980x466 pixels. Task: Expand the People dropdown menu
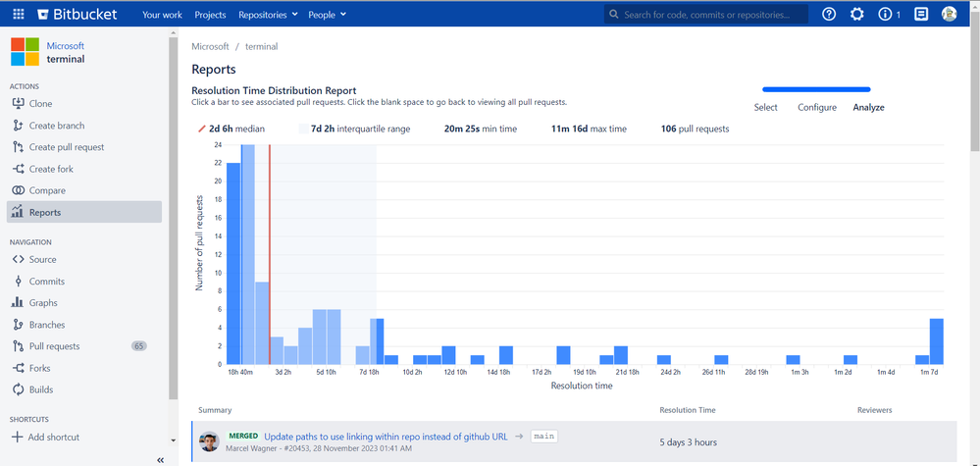point(327,15)
